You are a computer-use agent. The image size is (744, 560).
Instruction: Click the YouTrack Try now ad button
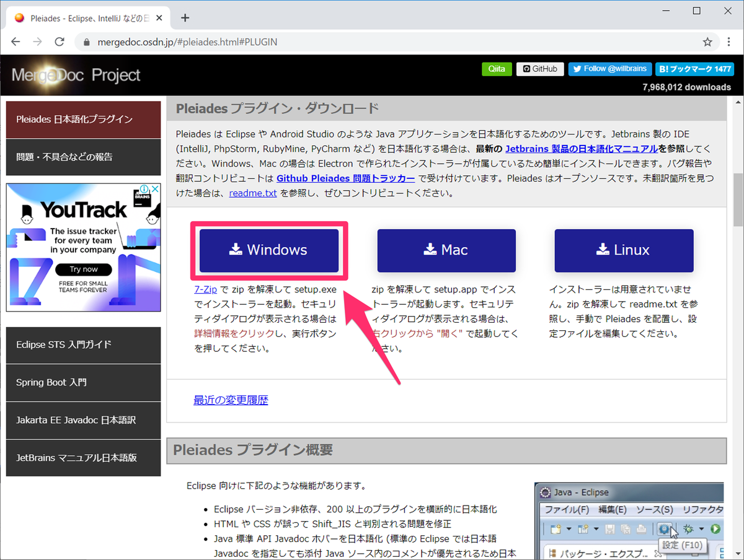tap(84, 269)
